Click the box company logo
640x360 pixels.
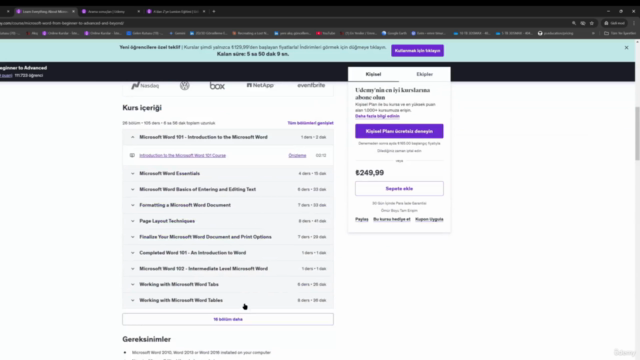tap(217, 86)
